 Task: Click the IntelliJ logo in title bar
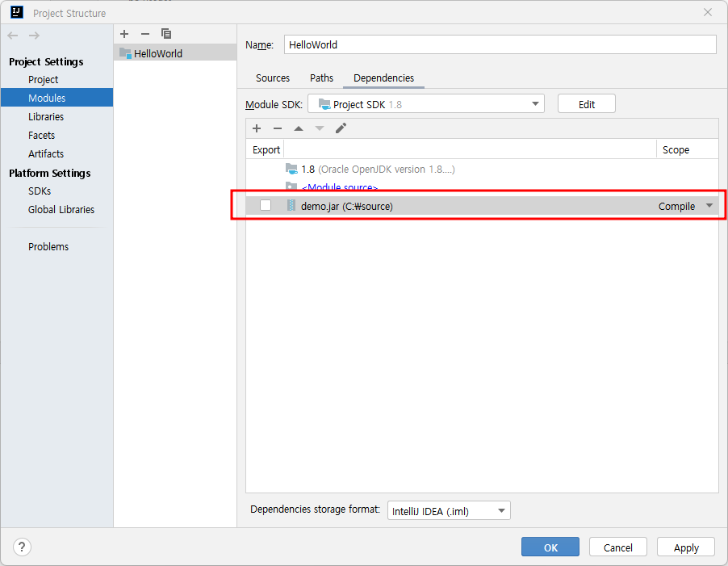pos(17,12)
